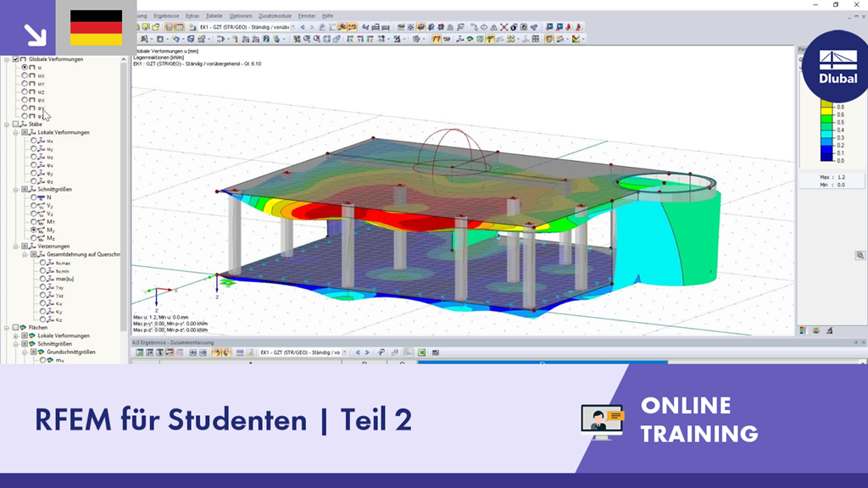This screenshot has width=868, height=488.
Task: Click the magnifier icon at the viewport's right edge
Action: (860, 256)
